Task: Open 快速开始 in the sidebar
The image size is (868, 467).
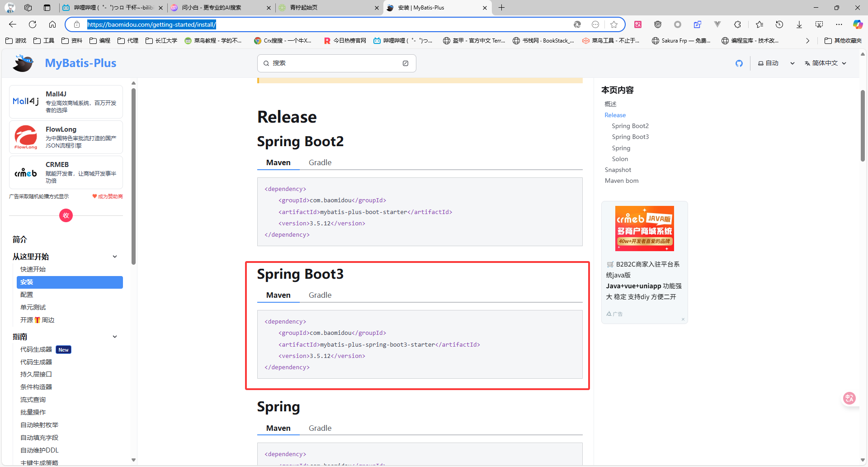Action: pyautogui.click(x=33, y=269)
